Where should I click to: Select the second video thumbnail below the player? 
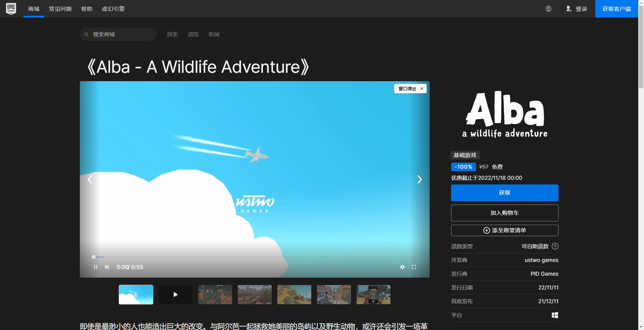(175, 294)
